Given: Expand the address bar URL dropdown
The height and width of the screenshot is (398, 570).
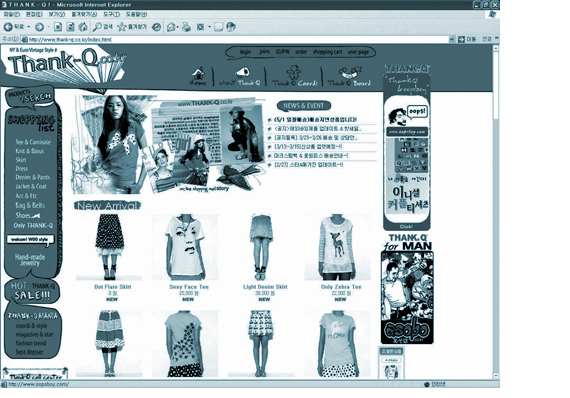Looking at the screenshot, I should click(x=451, y=39).
